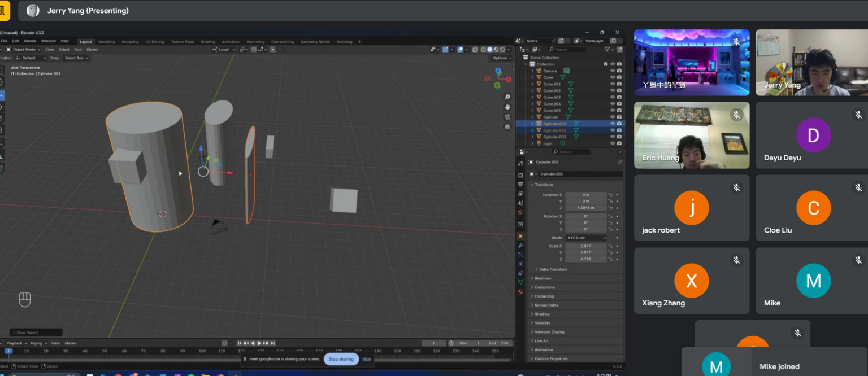The height and width of the screenshot is (376, 868).
Task: Open the XYZ Euler rotation mode dropdown
Action: (586, 238)
